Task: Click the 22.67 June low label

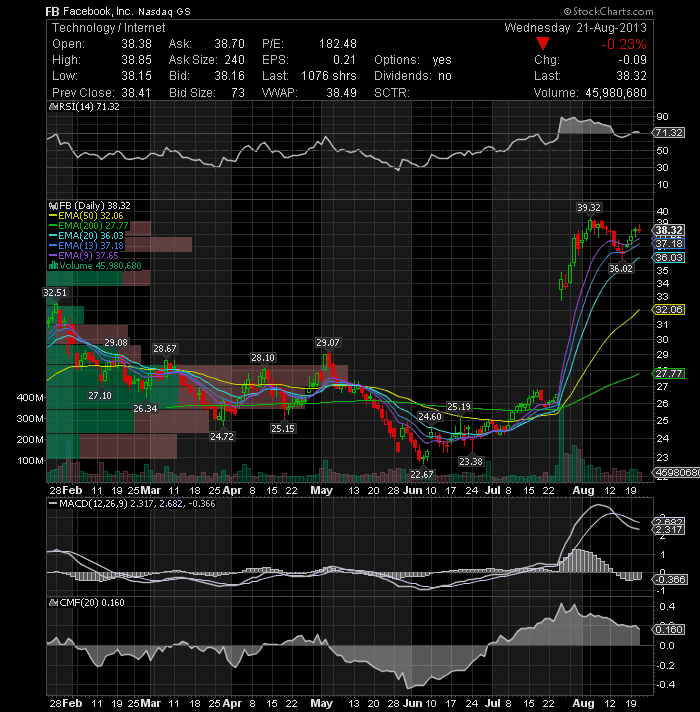Action: pos(422,475)
